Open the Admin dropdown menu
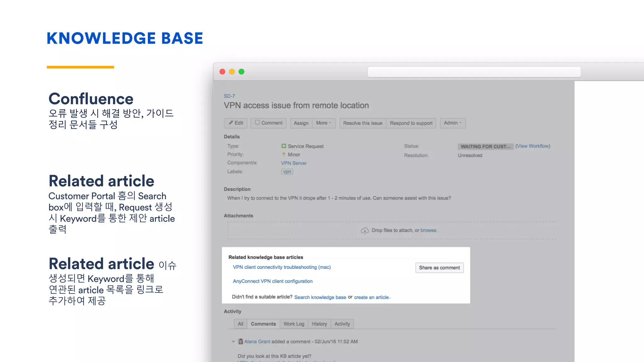 coord(452,123)
